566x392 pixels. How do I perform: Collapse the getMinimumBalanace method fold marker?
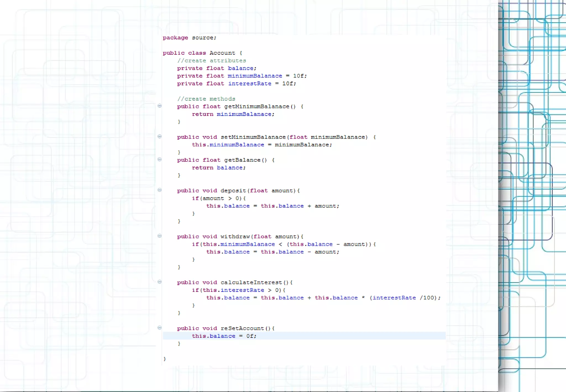[x=159, y=106]
